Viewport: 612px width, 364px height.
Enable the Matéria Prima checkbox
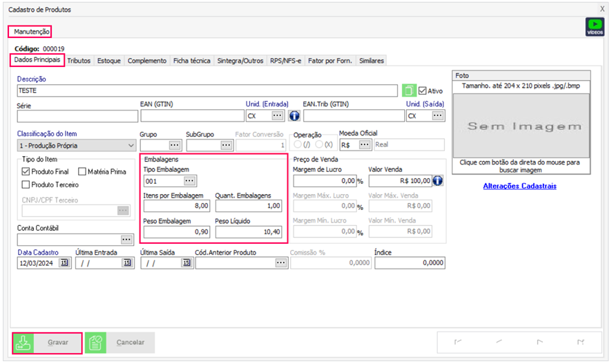[x=82, y=171]
